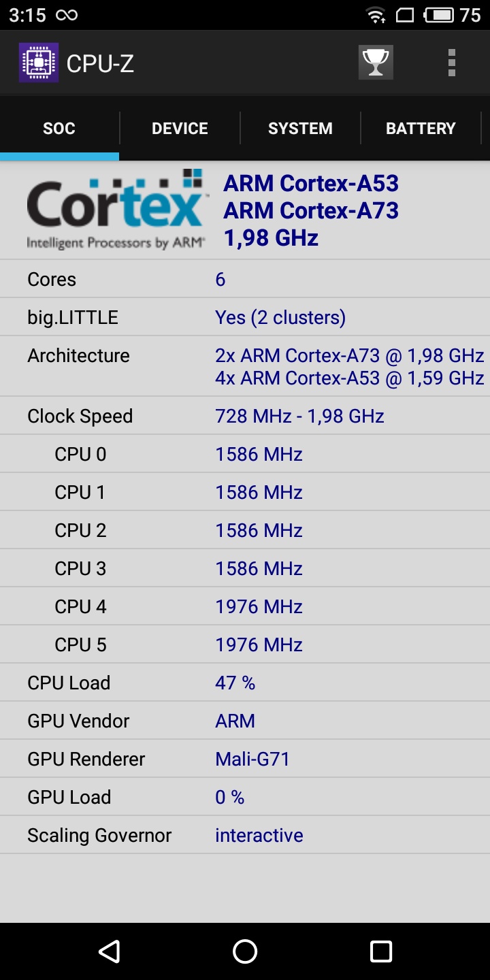Tap the Cortex processor logo
The height and width of the screenshot is (980, 490).
coord(115,210)
